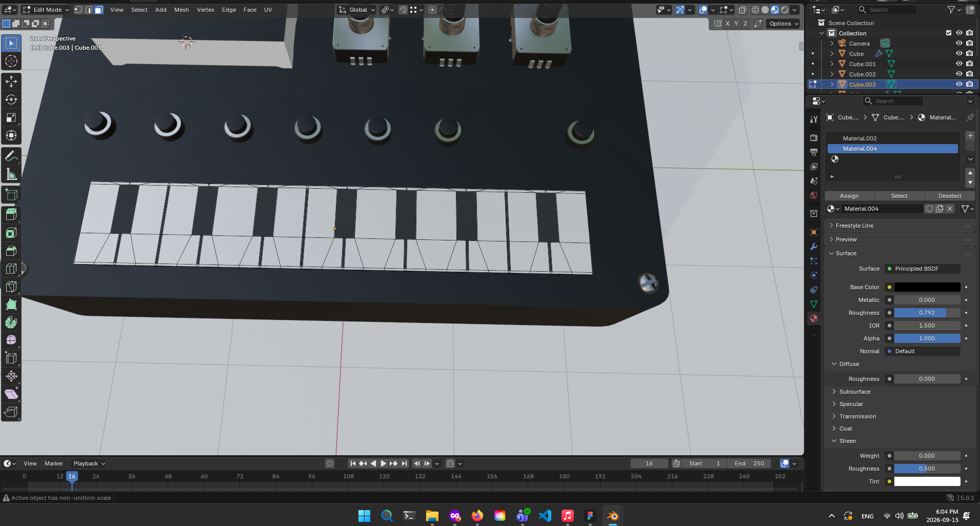Expand the Freestyle Line panel
The image size is (980, 526).
pyautogui.click(x=899, y=226)
